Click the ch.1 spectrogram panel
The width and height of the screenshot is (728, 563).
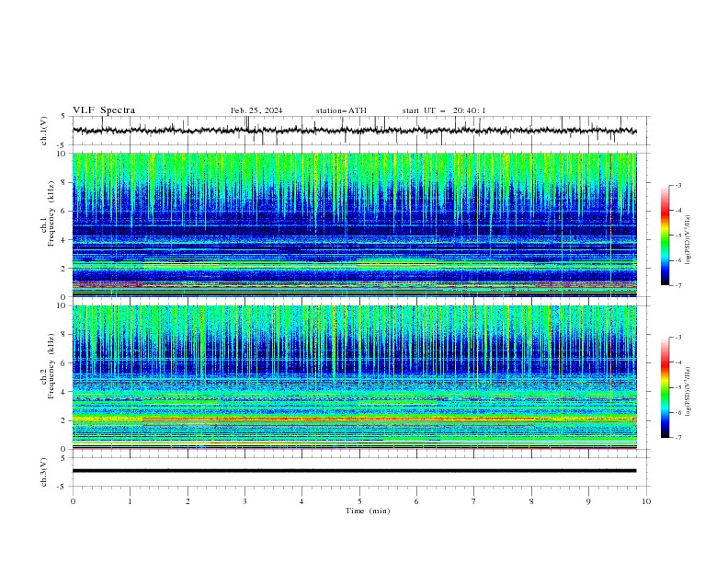(x=355, y=224)
